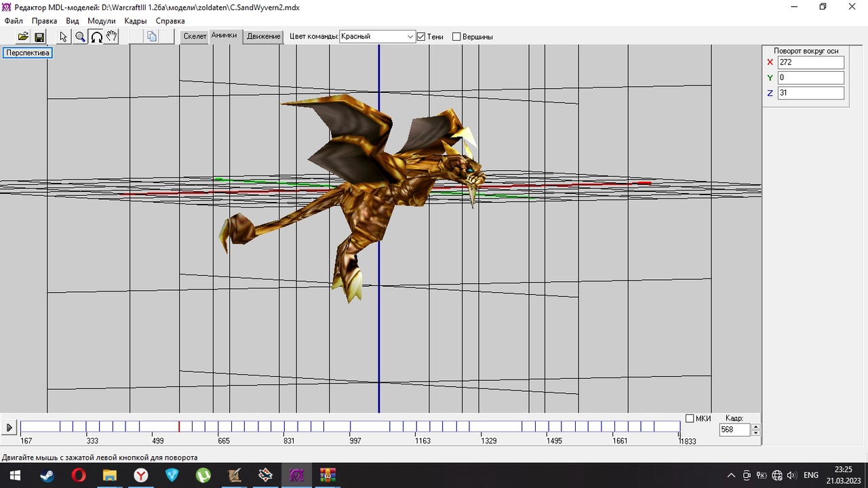Pick the hand pan tool
Viewport: 868px width, 488px height.
point(112,37)
